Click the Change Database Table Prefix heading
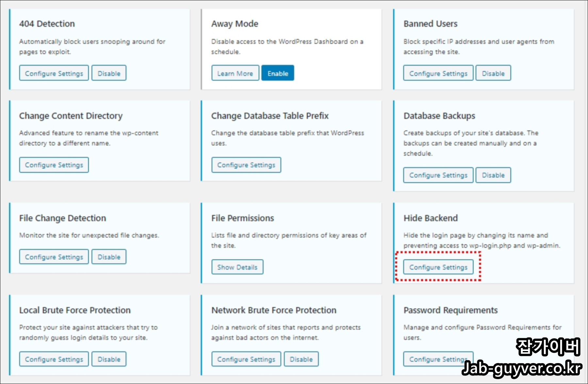 pos(270,116)
